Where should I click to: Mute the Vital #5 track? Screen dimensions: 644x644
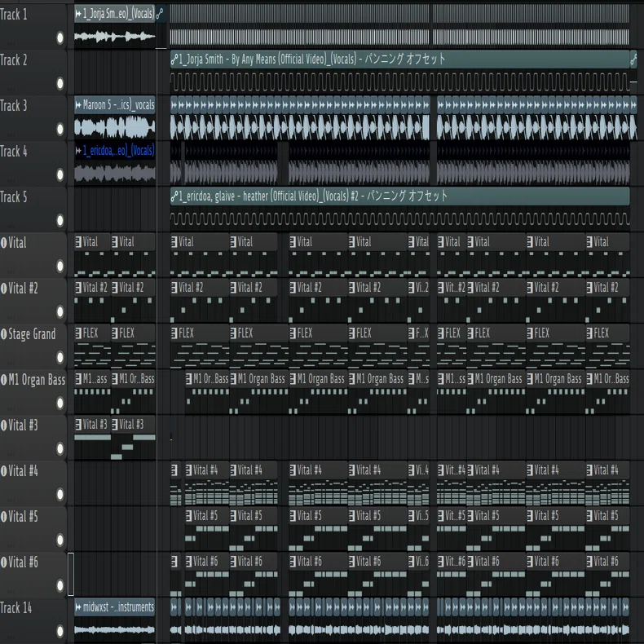(x=60, y=540)
